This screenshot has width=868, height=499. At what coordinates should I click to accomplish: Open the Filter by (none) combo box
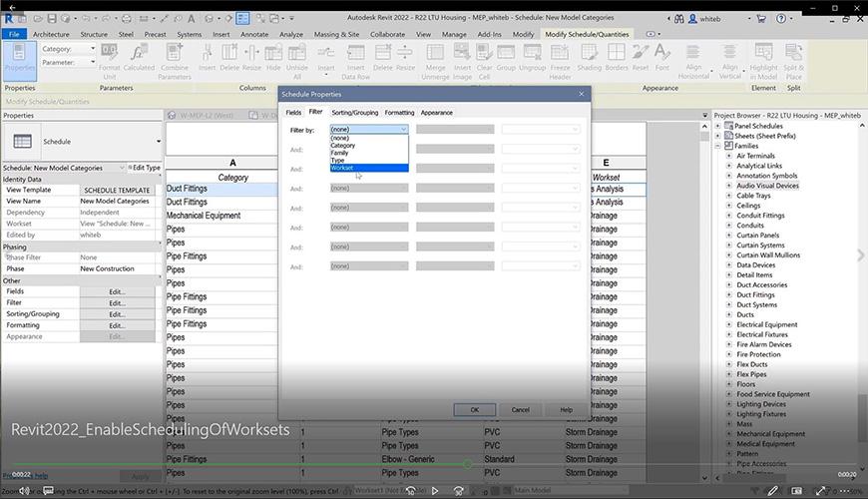369,129
